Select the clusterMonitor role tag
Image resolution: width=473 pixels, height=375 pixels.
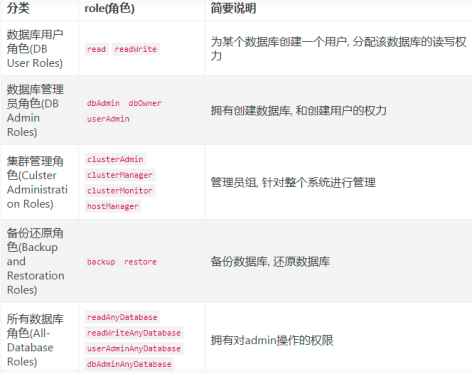point(120,191)
